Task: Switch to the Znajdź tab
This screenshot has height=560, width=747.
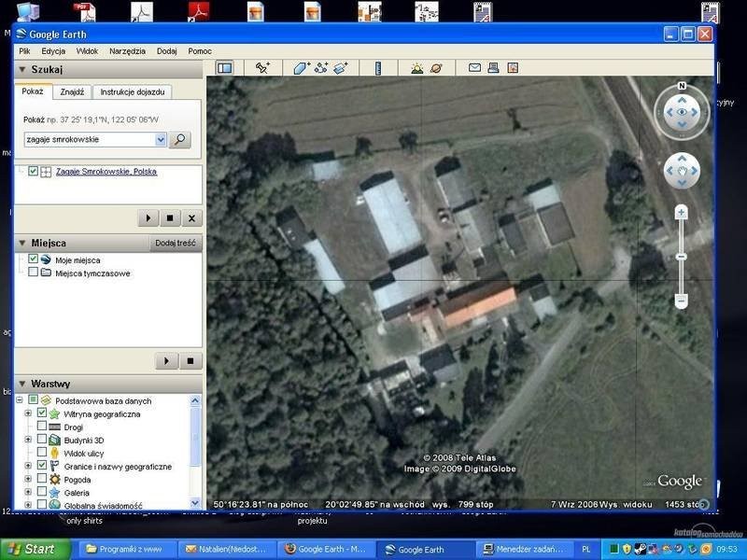Action: tap(72, 91)
